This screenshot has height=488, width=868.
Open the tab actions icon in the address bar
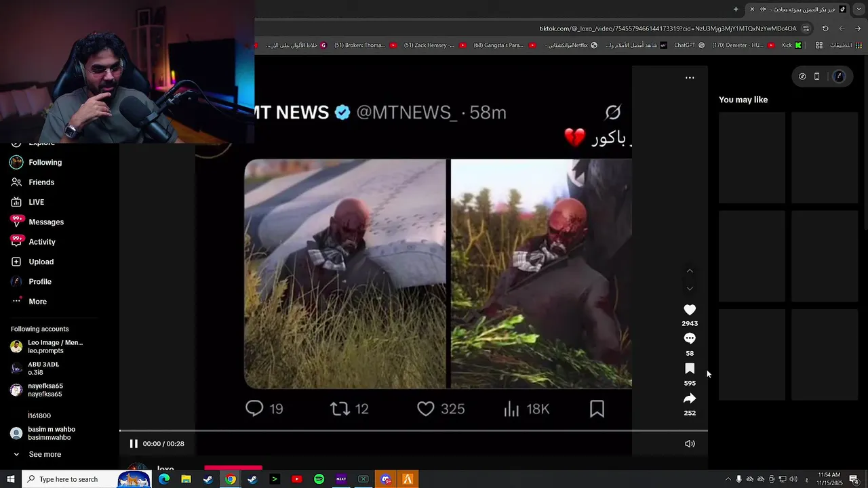pos(806,28)
